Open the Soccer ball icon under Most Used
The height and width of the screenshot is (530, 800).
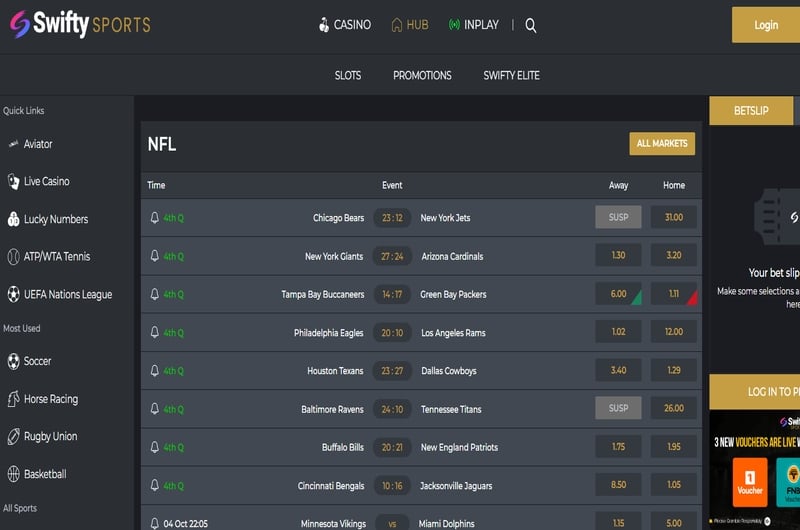13,361
